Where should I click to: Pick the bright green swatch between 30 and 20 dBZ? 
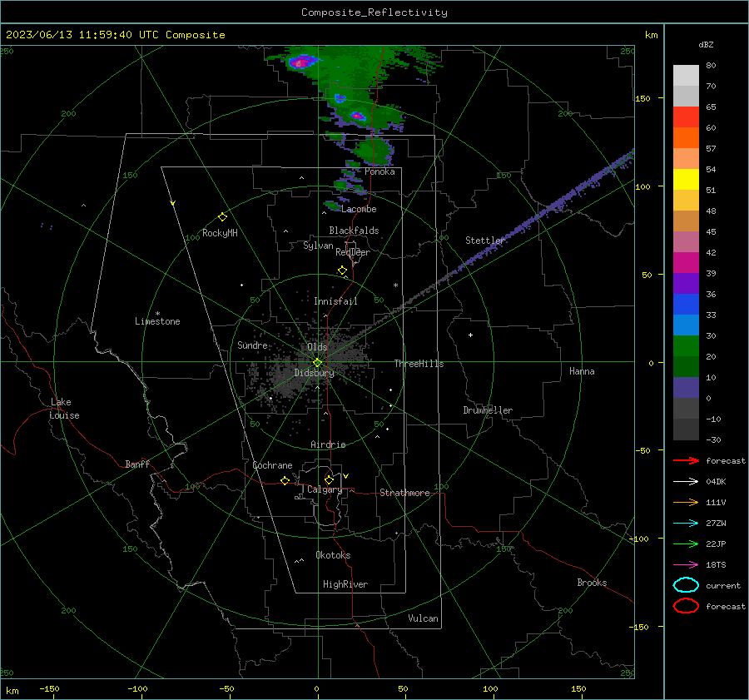[686, 346]
